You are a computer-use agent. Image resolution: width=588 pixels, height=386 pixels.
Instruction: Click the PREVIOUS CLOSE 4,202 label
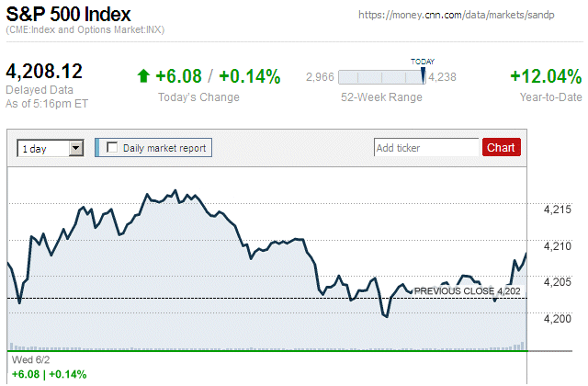[x=467, y=291]
